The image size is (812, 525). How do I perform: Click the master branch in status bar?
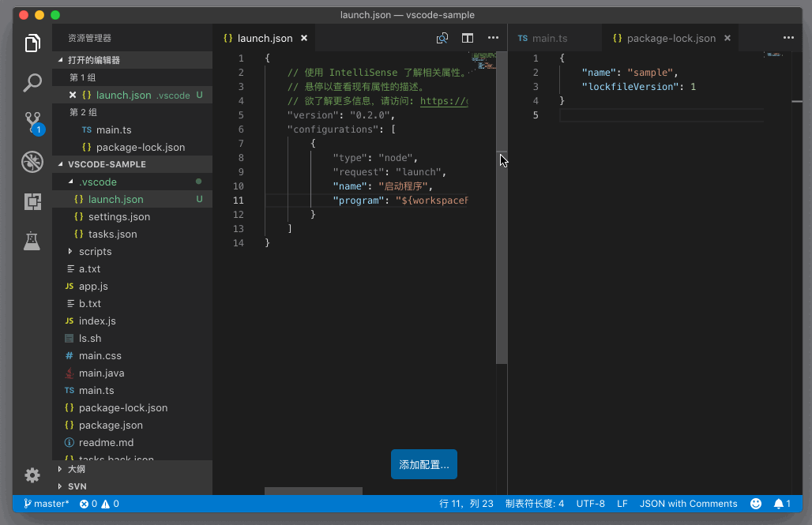click(47, 504)
